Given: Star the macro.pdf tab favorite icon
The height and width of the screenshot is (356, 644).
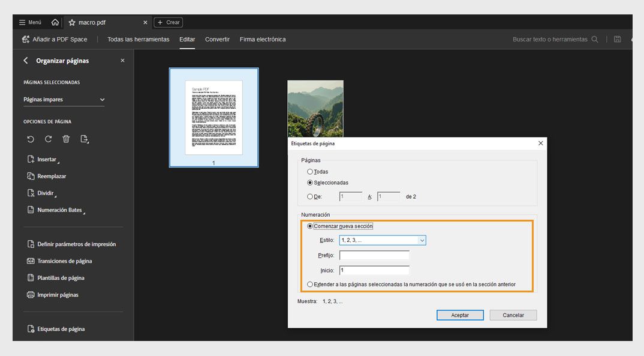Looking at the screenshot, I should pos(72,23).
